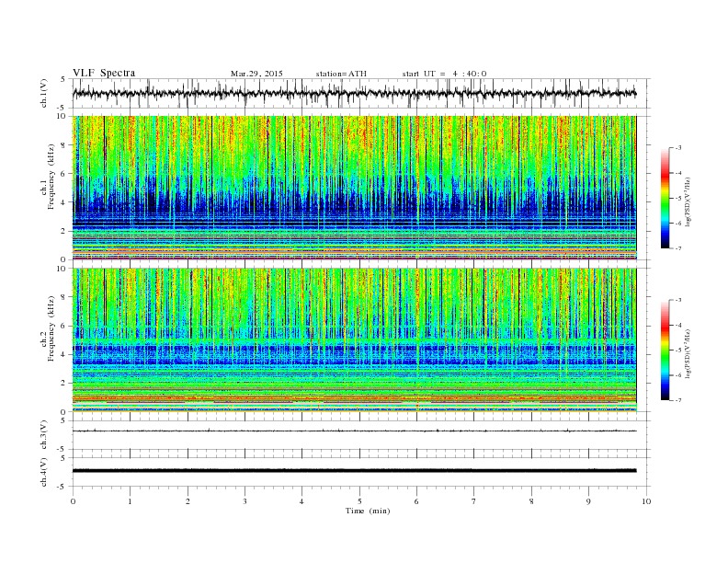Click the "6" kHz tick on ch.1 spectrogram
The width and height of the screenshot is (728, 563).
(x=64, y=174)
